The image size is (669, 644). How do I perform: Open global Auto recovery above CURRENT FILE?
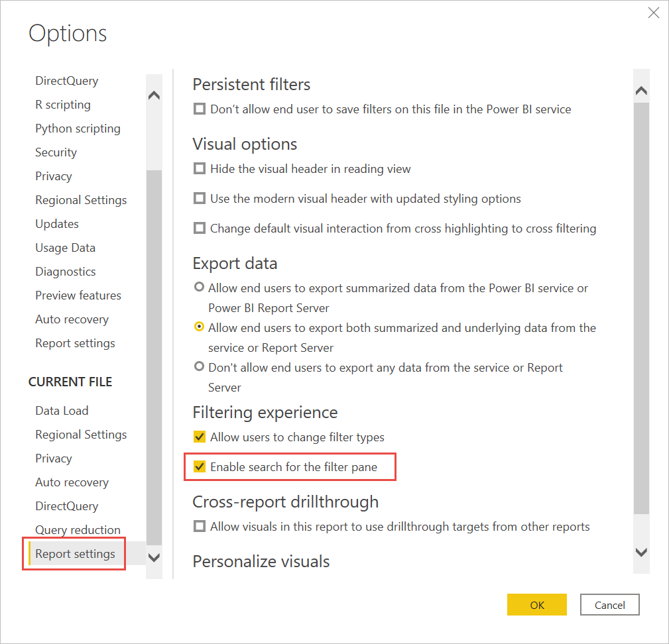point(72,319)
